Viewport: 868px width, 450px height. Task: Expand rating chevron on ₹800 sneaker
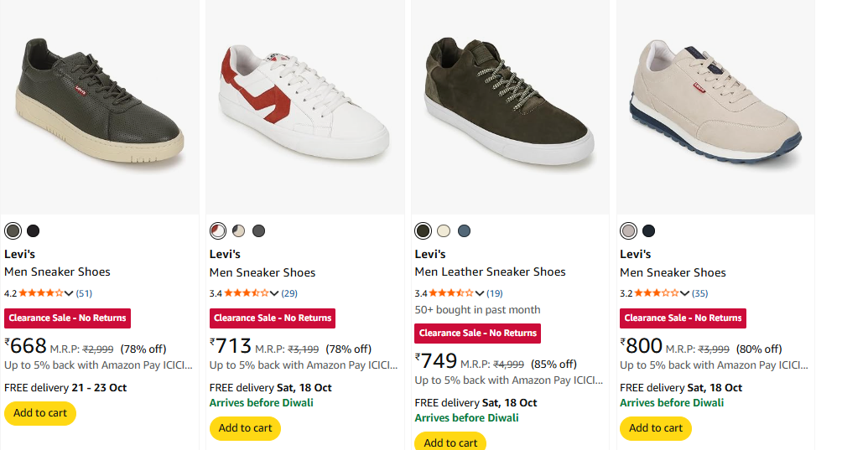pos(685,293)
